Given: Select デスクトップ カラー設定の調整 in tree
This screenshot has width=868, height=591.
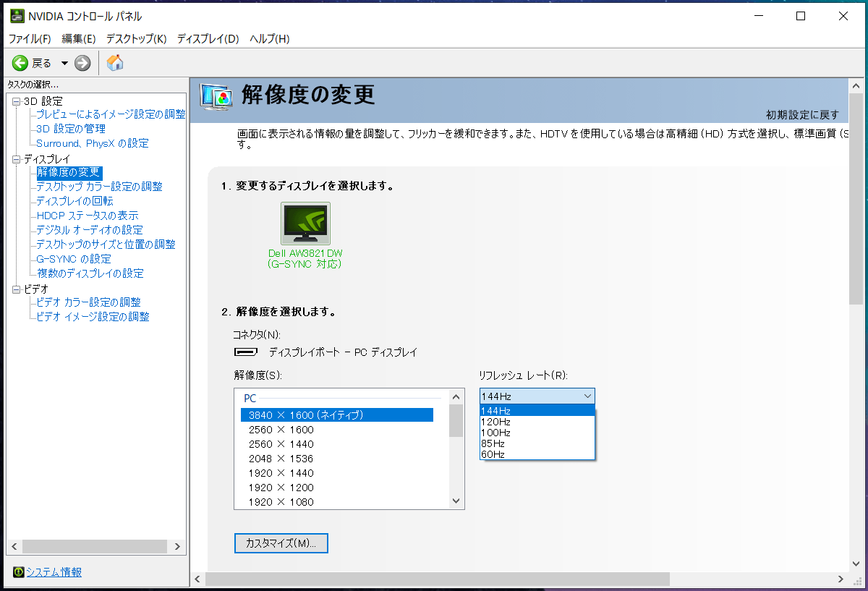Looking at the screenshot, I should 99,187.
